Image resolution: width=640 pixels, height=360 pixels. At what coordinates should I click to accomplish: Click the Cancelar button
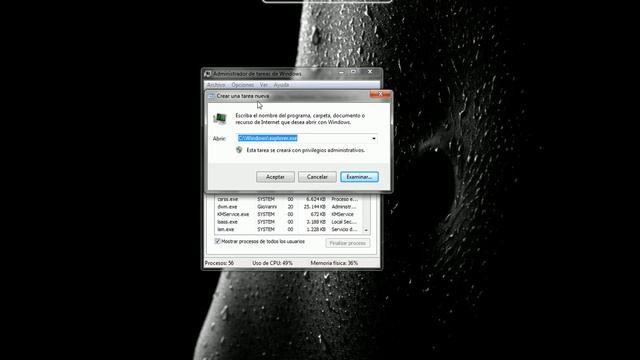click(x=317, y=177)
